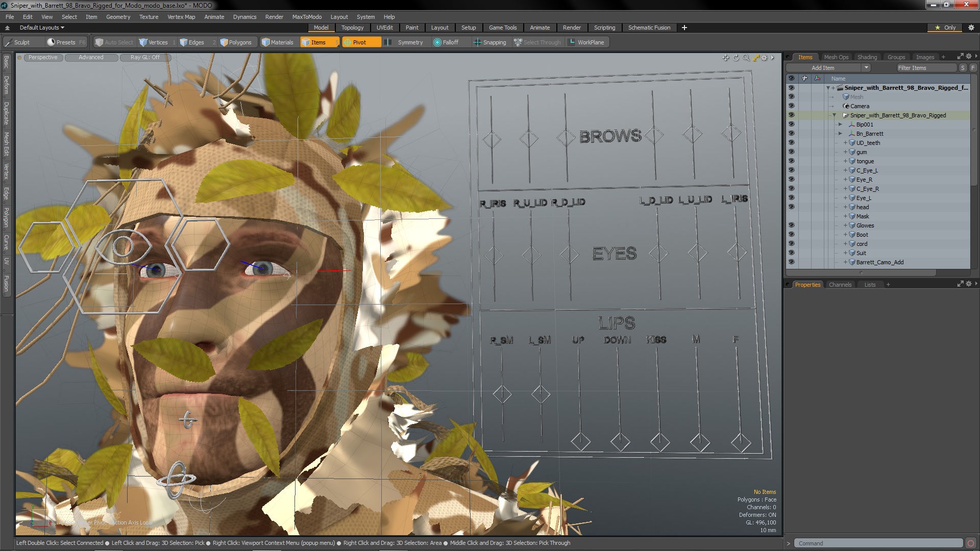Click the Filter Items field
Viewport: 980px width, 551px height.
click(926, 68)
